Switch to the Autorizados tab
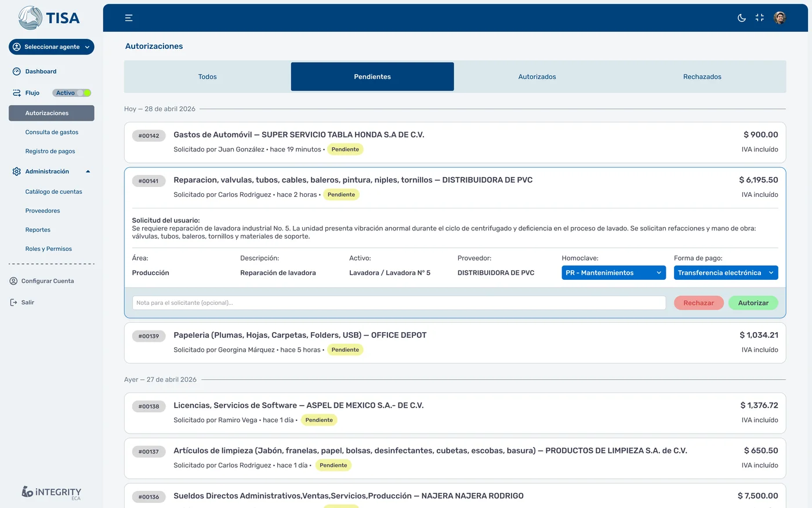The height and width of the screenshot is (508, 812). pos(537,77)
